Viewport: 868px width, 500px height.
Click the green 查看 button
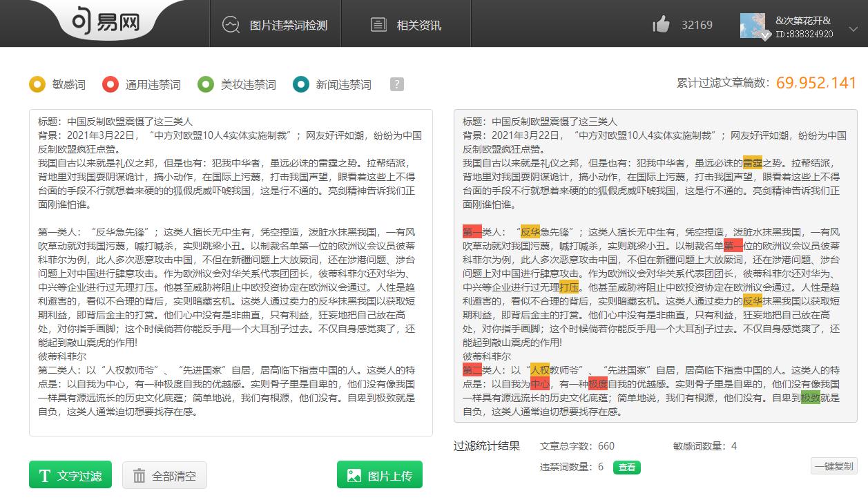(626, 468)
